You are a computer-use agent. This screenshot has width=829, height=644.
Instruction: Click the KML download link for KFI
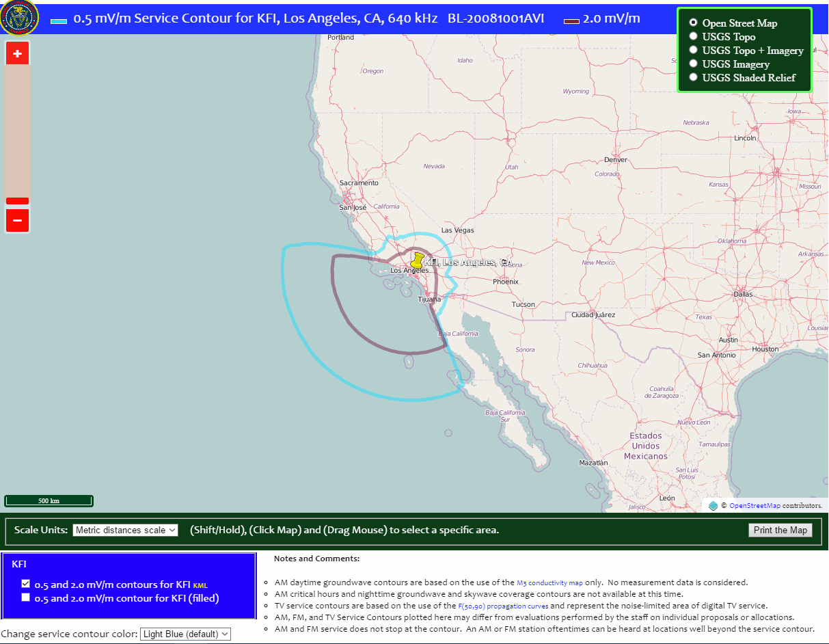click(x=200, y=585)
